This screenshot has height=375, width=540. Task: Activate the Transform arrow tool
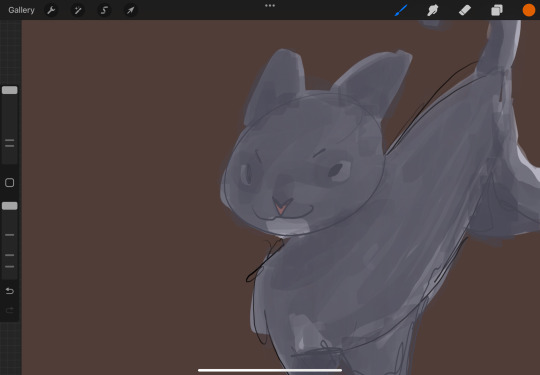[131, 10]
